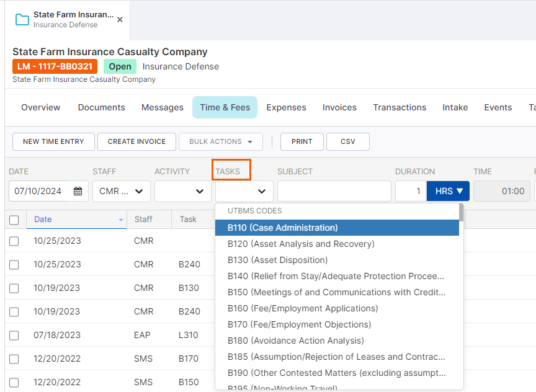536x392 pixels.
Task: Switch to the Overview tab
Action: click(x=41, y=107)
